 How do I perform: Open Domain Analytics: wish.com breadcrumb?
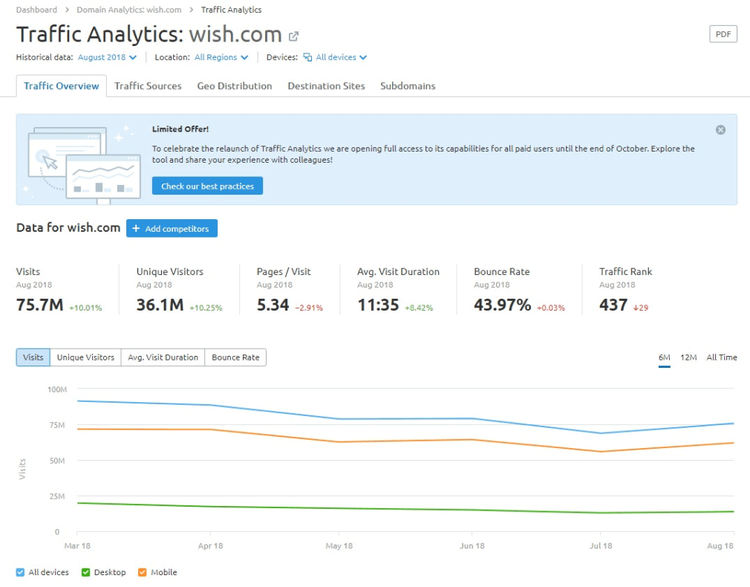[x=129, y=10]
